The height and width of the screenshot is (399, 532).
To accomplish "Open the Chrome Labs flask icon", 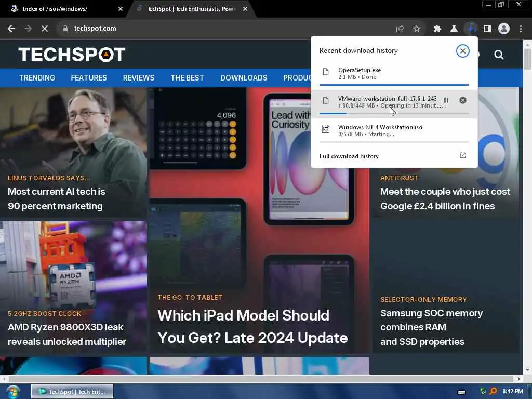I will tap(454, 29).
